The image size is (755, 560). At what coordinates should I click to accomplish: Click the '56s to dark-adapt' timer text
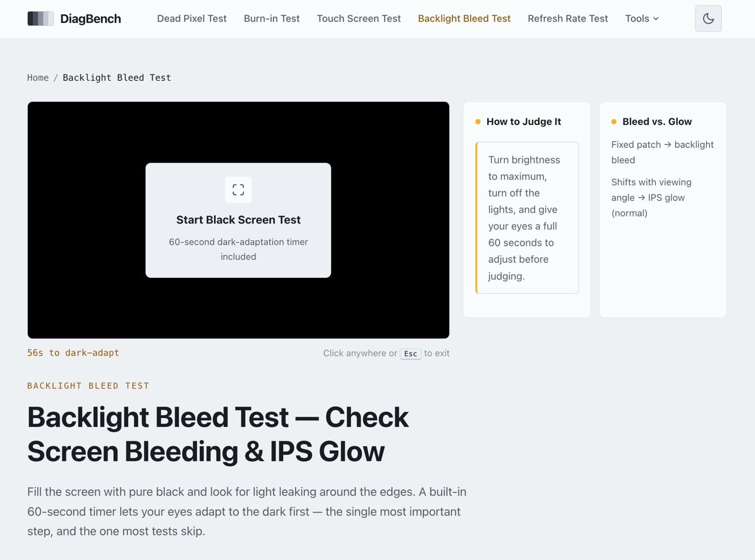tap(73, 353)
